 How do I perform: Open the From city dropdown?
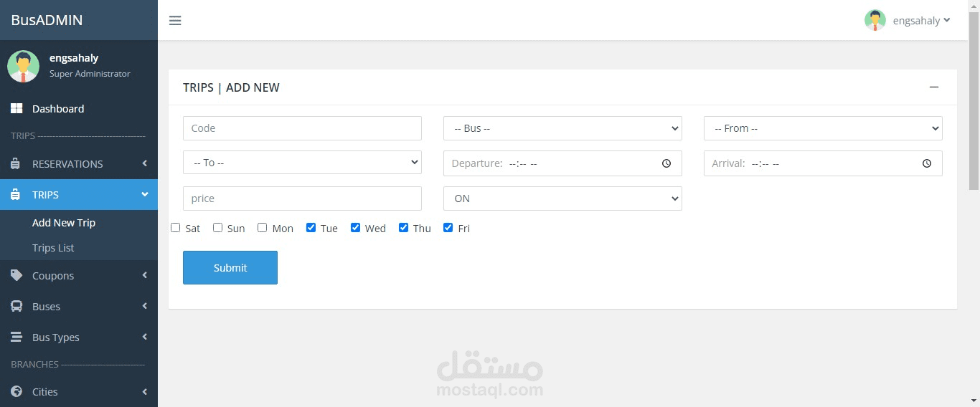tap(823, 128)
